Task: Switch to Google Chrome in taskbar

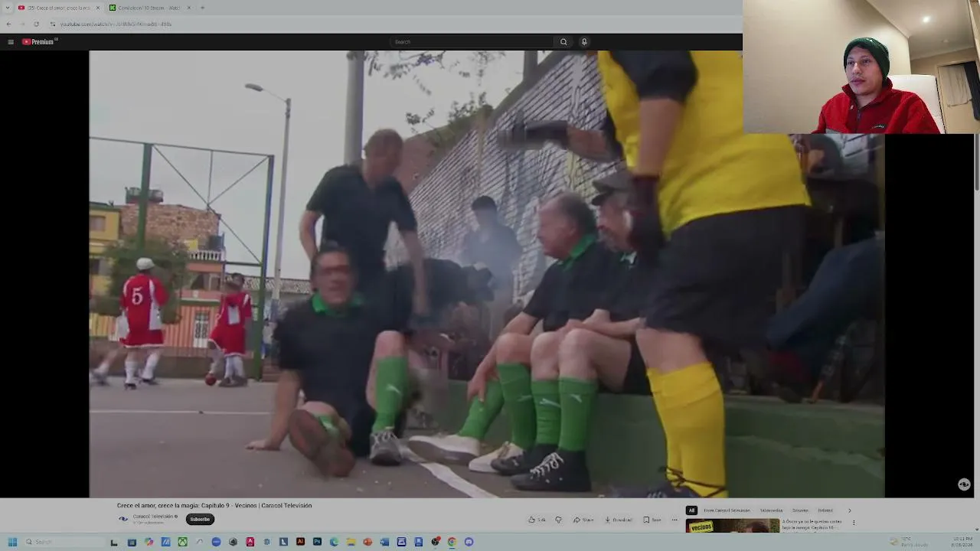Action: [x=452, y=542]
